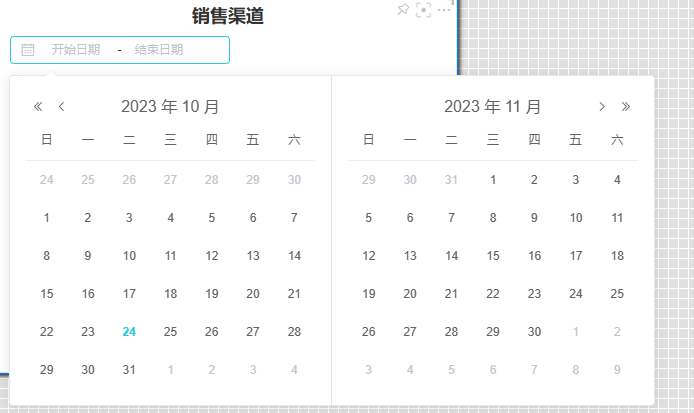This screenshot has height=413, width=694.
Task: Open the 2023 年 10 月 month header
Action: (170, 106)
